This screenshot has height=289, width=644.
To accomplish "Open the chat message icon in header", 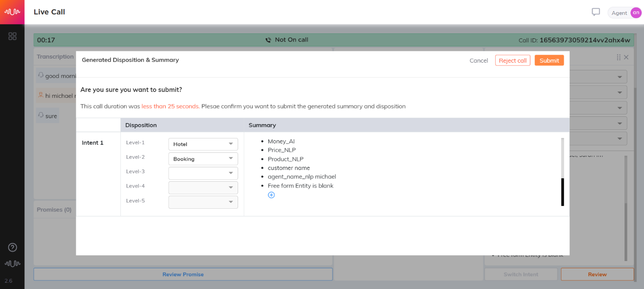I will 596,12.
